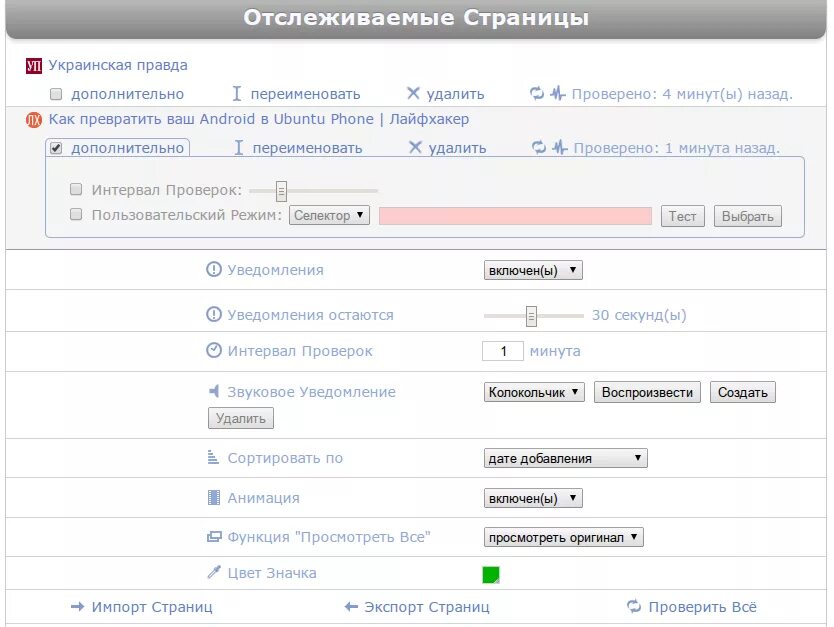
Task: Click the Интервал Проверок minutes field
Action: point(503,351)
